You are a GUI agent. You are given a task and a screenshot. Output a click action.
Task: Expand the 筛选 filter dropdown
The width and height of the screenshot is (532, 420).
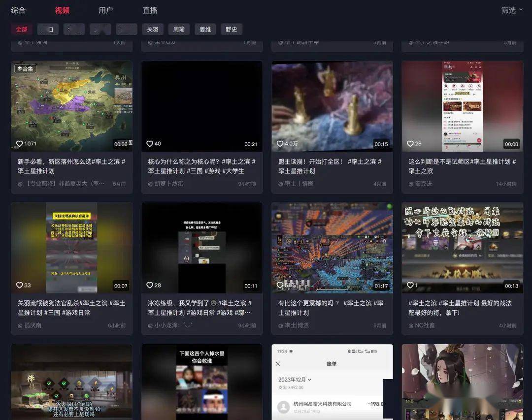pos(512,10)
